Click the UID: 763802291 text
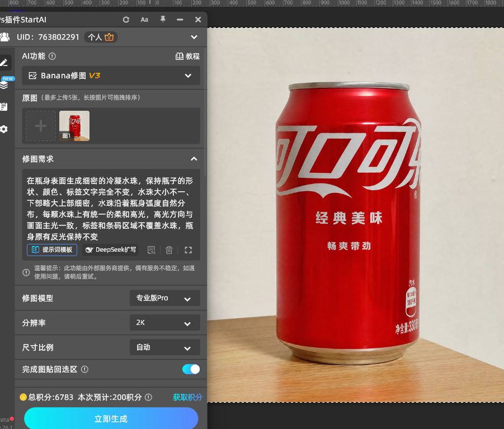 [48, 37]
